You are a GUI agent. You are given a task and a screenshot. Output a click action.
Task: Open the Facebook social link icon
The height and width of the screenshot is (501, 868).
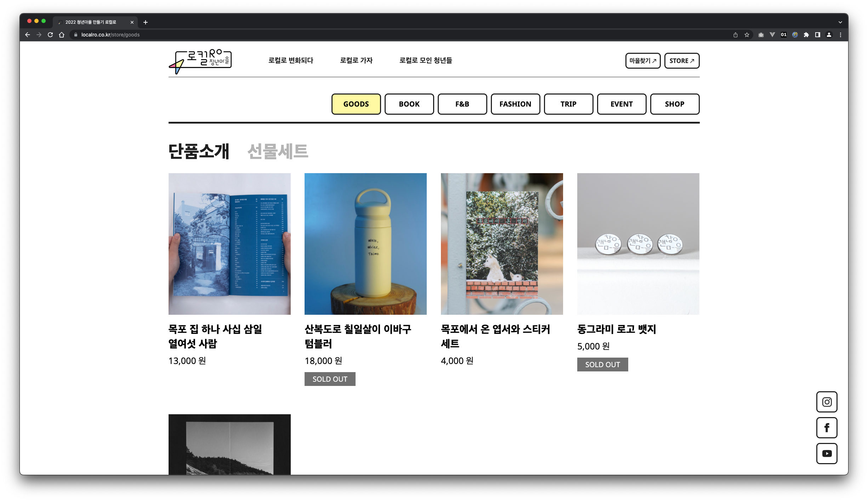point(827,428)
